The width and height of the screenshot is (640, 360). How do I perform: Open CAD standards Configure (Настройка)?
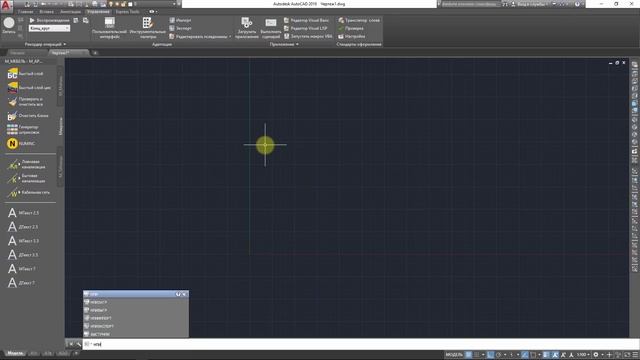click(351, 36)
